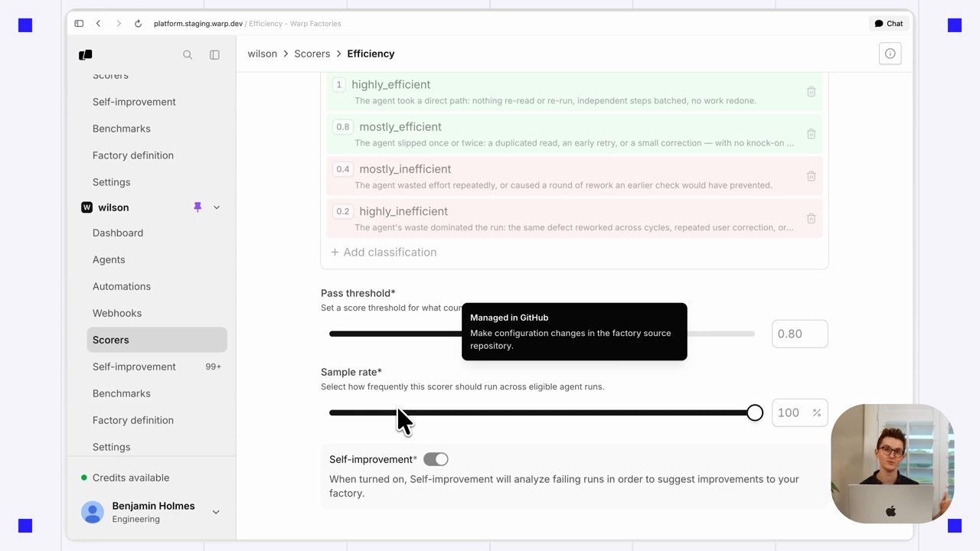Select Scorers in the sidebar
This screenshot has height=551, width=980.
(x=157, y=340)
